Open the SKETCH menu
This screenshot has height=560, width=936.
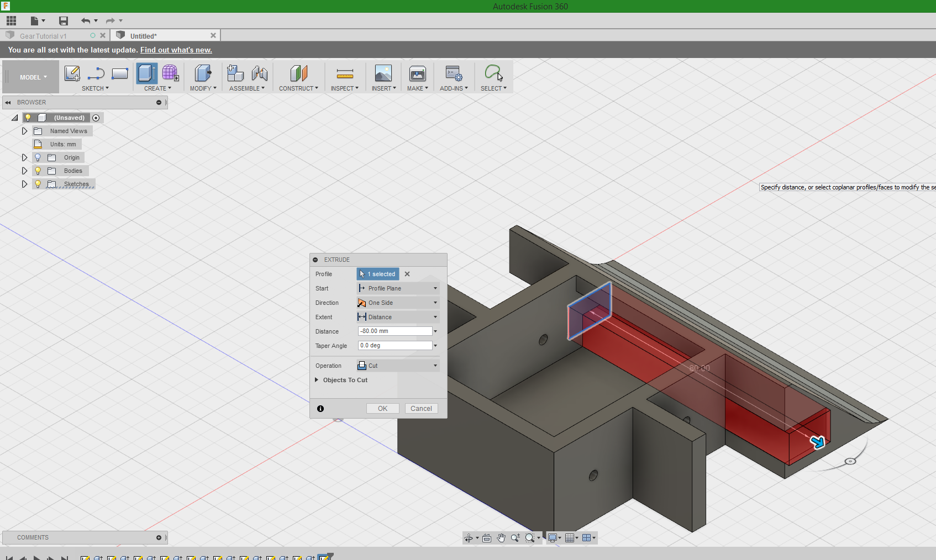[x=95, y=88]
